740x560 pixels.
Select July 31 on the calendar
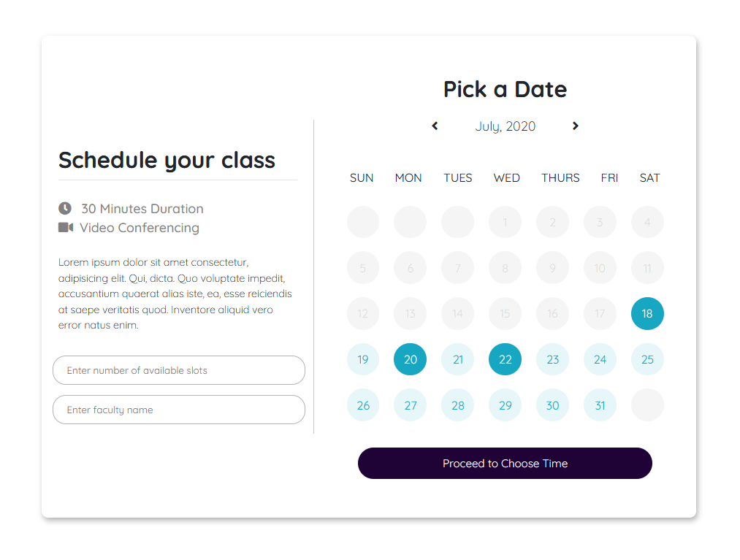pyautogui.click(x=600, y=405)
